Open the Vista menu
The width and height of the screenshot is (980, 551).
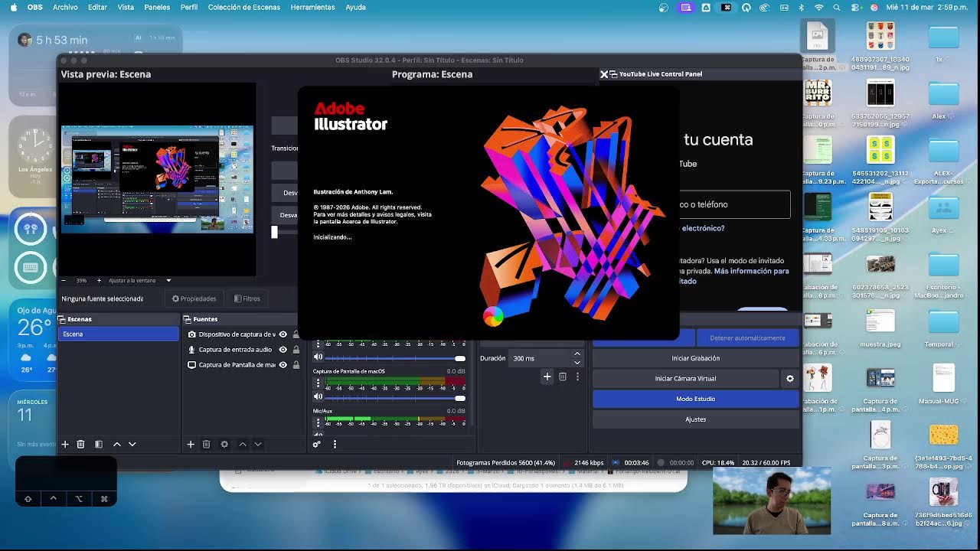pos(126,7)
